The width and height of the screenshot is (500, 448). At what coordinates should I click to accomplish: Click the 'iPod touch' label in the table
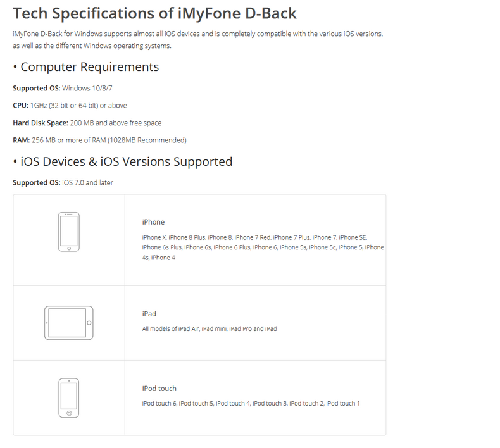(159, 389)
